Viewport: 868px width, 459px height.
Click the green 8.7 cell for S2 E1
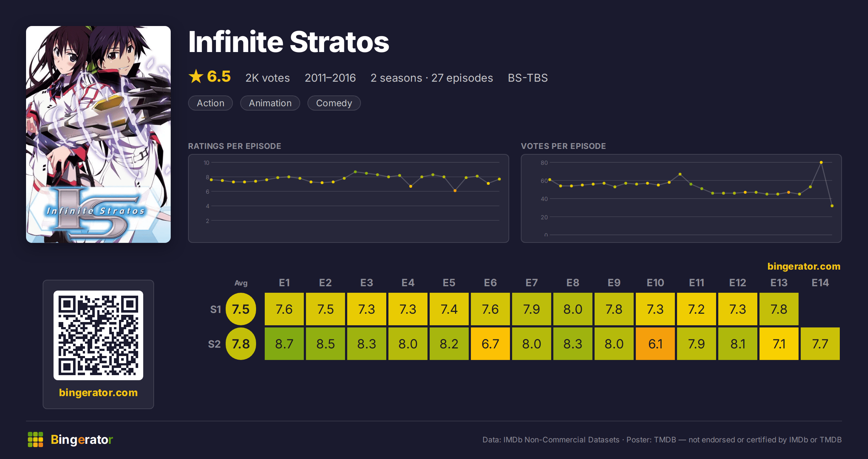(x=284, y=344)
